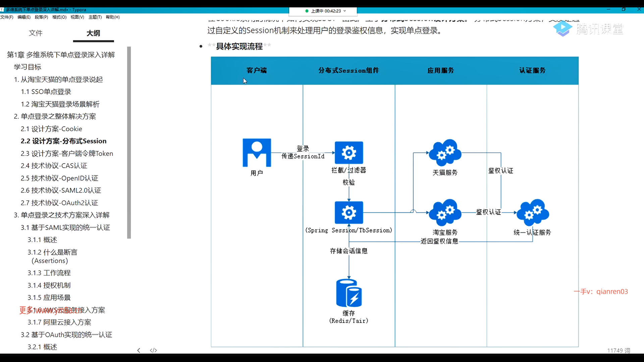Go to 2.4 技术协议-CAS认证 outline item
644x362 pixels.
[x=54, y=166]
